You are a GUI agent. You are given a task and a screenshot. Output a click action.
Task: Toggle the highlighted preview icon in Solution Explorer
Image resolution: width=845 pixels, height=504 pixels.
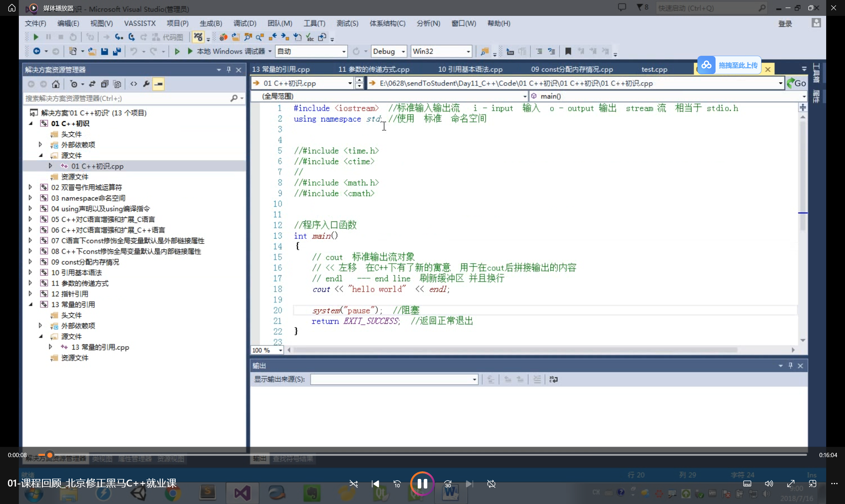[158, 84]
